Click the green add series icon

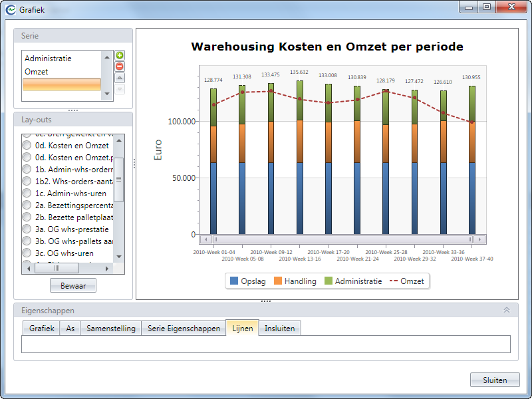[120, 55]
